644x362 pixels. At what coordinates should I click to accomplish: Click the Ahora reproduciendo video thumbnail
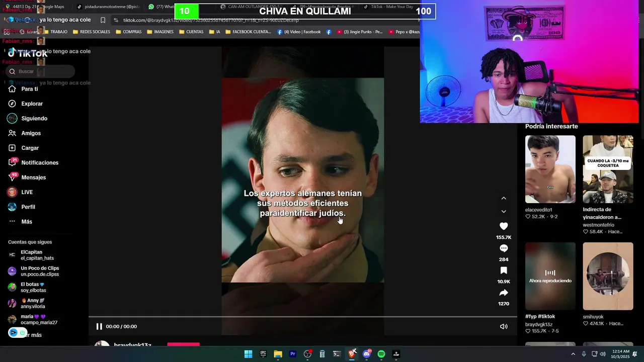[x=550, y=276]
